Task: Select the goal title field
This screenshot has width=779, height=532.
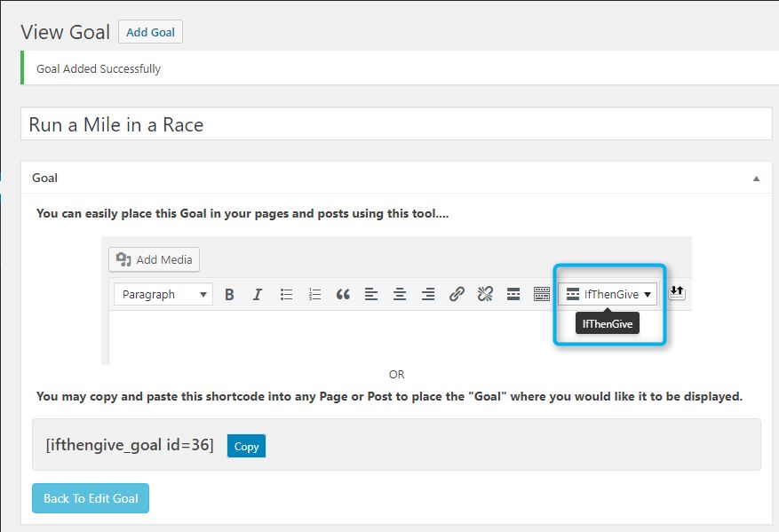Action: [396, 124]
